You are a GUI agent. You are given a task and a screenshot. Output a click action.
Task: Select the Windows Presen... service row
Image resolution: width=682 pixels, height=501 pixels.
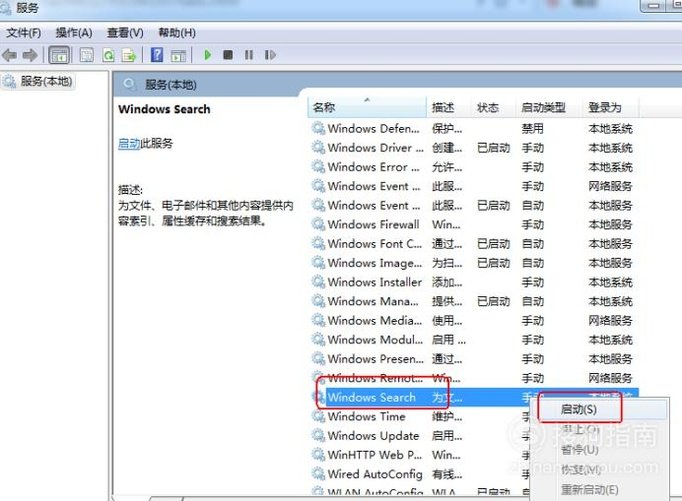point(474,359)
